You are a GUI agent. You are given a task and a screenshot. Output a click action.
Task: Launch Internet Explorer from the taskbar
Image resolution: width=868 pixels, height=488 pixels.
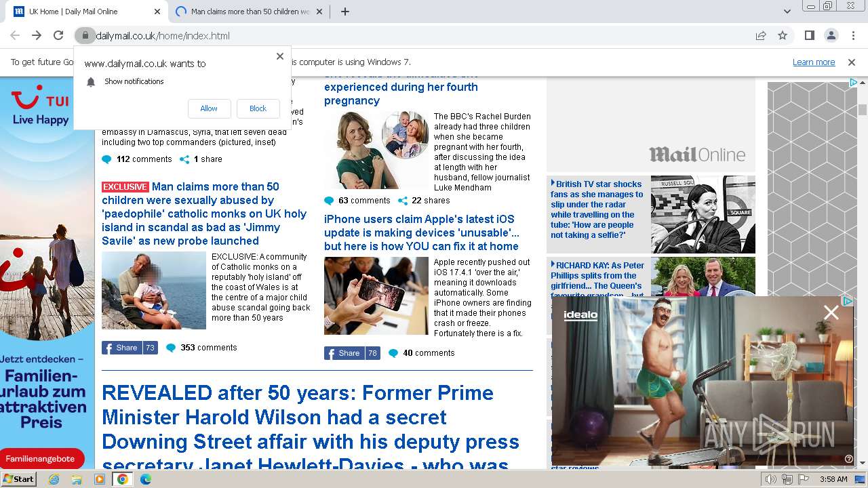click(x=54, y=479)
